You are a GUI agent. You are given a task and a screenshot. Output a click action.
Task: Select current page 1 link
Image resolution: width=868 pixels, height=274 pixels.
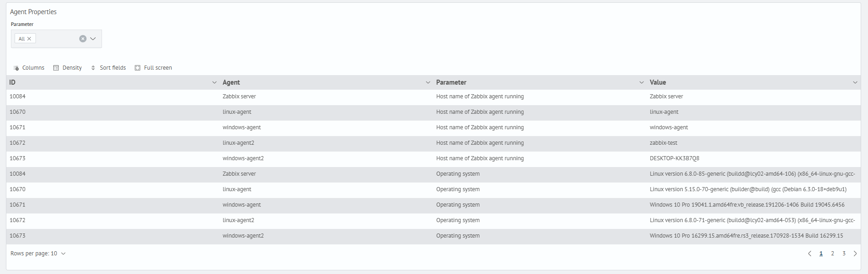click(x=821, y=254)
